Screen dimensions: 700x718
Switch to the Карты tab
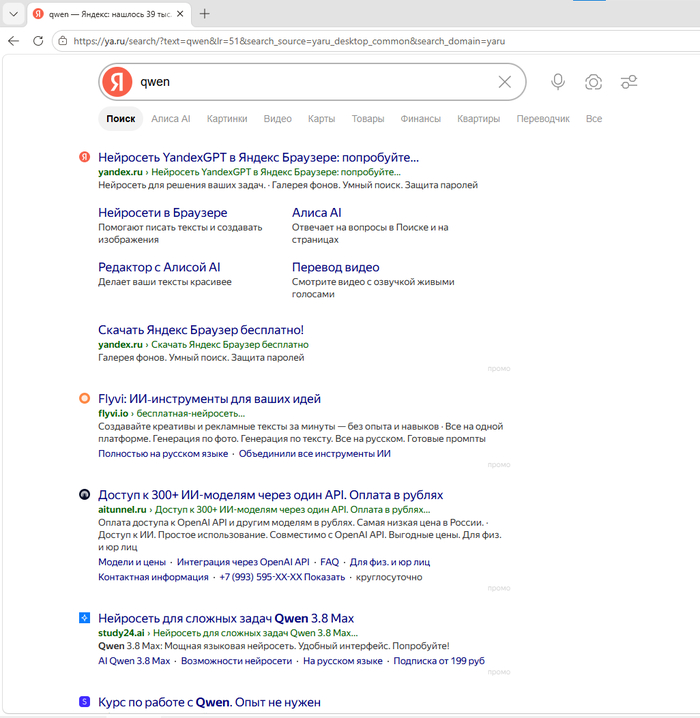pyautogui.click(x=321, y=119)
